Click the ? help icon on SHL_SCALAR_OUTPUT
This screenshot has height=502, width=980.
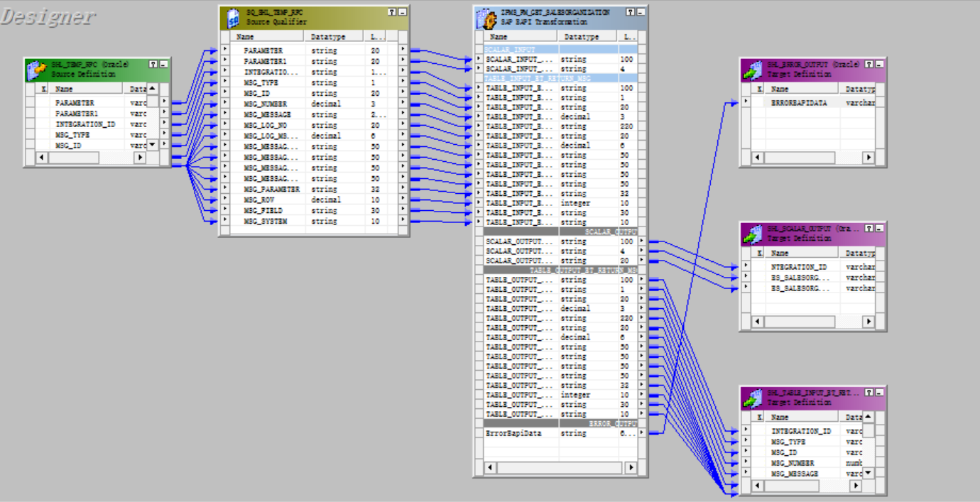coord(869,227)
